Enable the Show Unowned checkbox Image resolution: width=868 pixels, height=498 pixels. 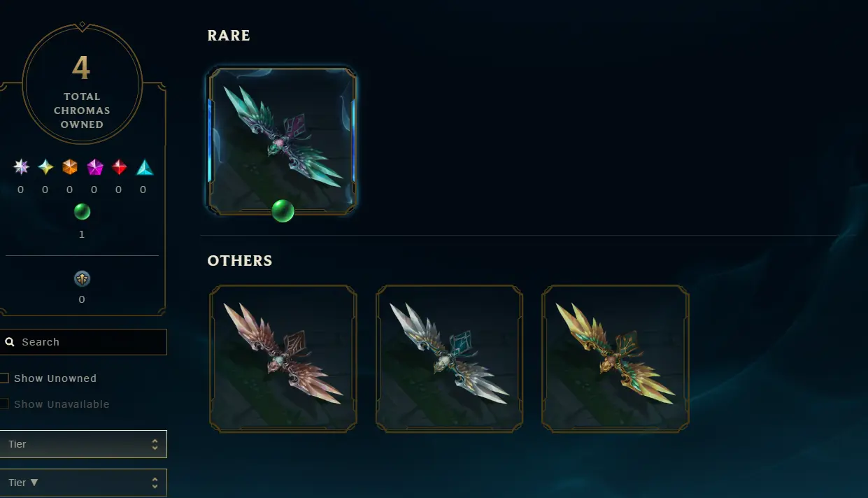pyautogui.click(x=4, y=378)
